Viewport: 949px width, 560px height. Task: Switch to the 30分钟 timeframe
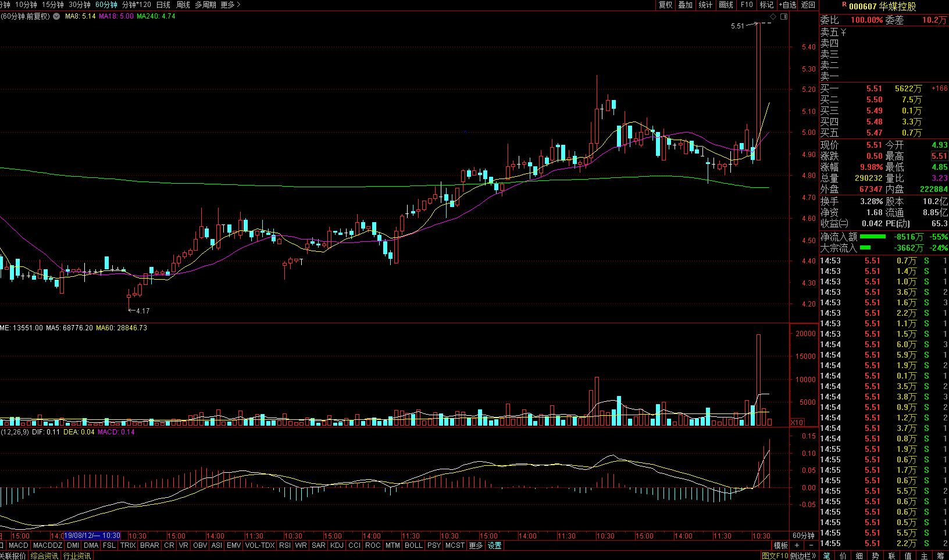tap(80, 5)
